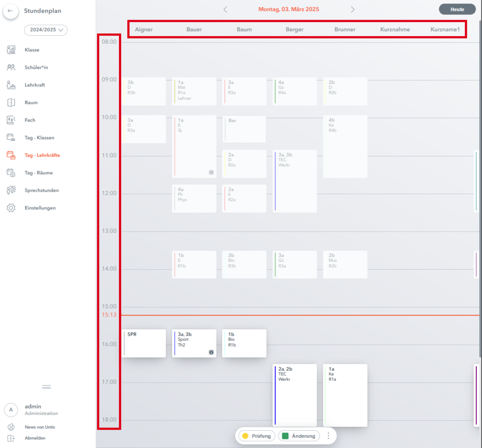Screen dimensions: 482x448
Task: Toggle the Prüfung legend filter
Action: tap(257, 436)
